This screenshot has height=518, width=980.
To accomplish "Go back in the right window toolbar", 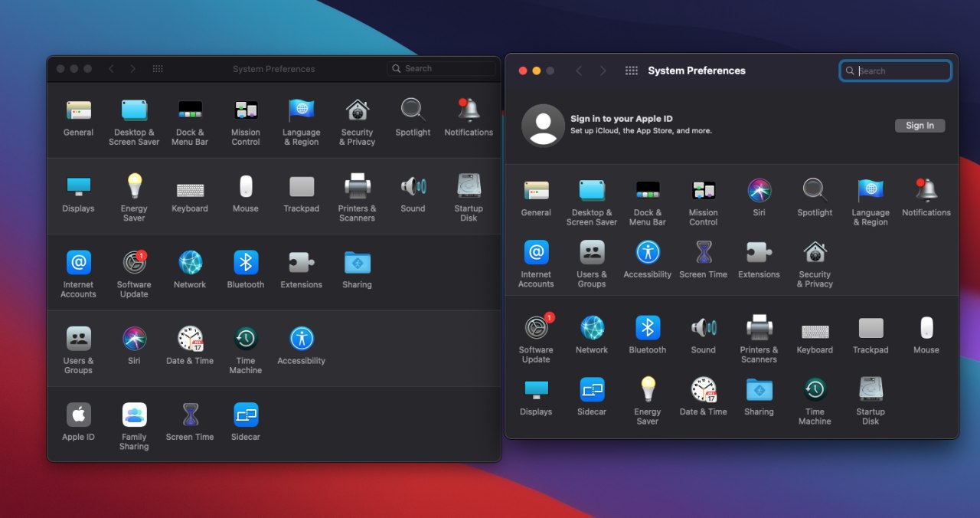I will tap(578, 70).
